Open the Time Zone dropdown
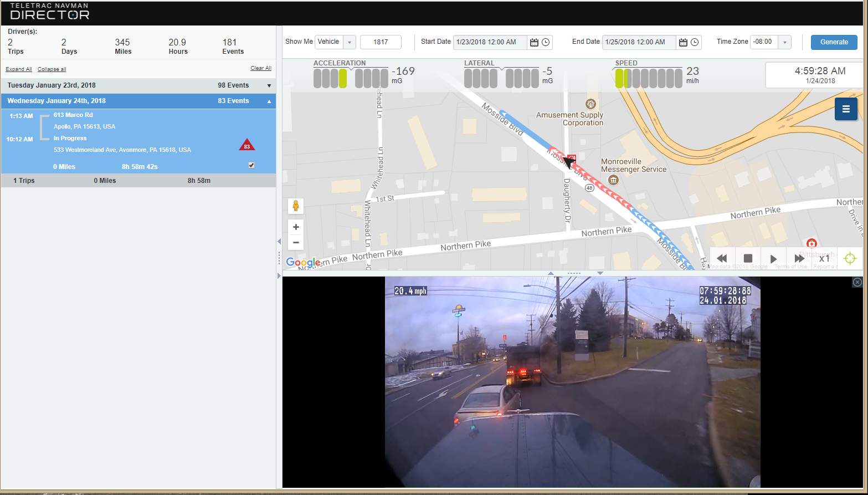The image size is (868, 495). click(784, 42)
